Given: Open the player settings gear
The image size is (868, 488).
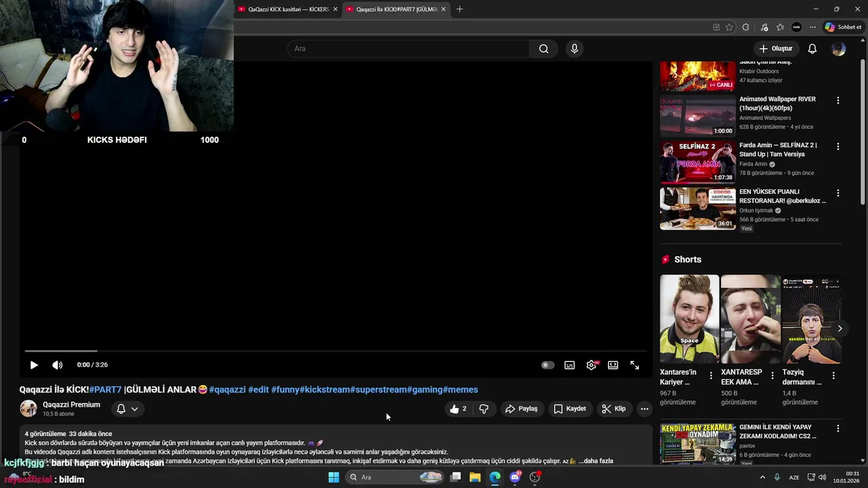Looking at the screenshot, I should click(x=591, y=365).
